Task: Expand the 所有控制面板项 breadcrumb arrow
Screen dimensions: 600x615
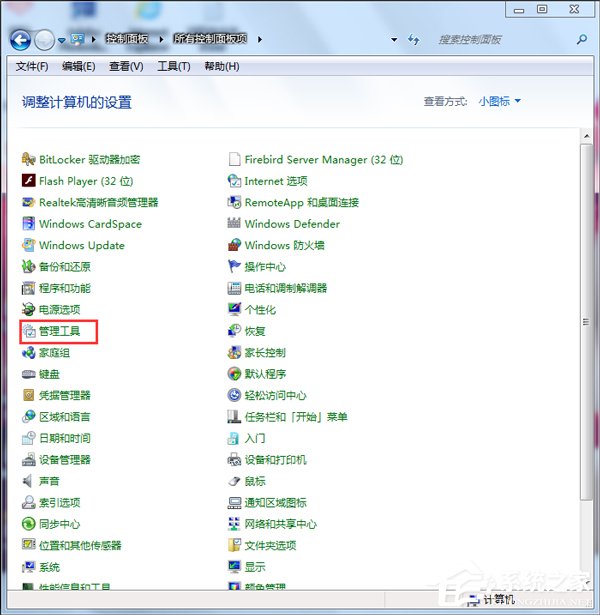Action: point(260,40)
